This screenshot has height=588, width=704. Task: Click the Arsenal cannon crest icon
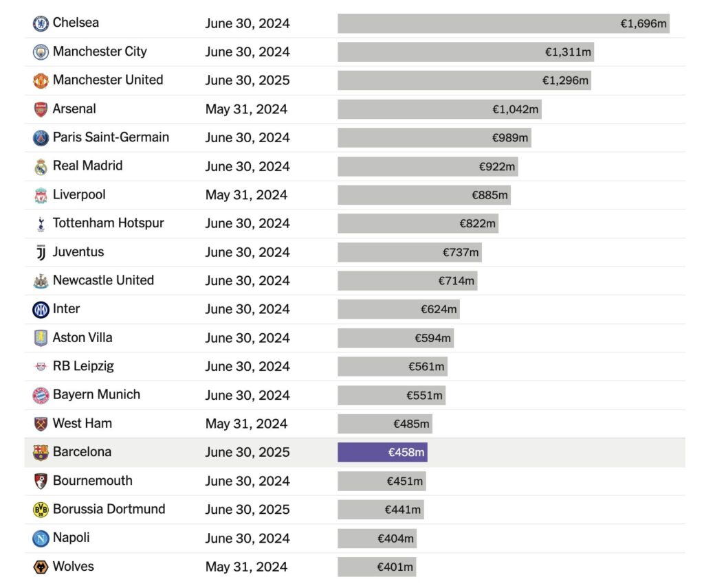pyautogui.click(x=41, y=109)
